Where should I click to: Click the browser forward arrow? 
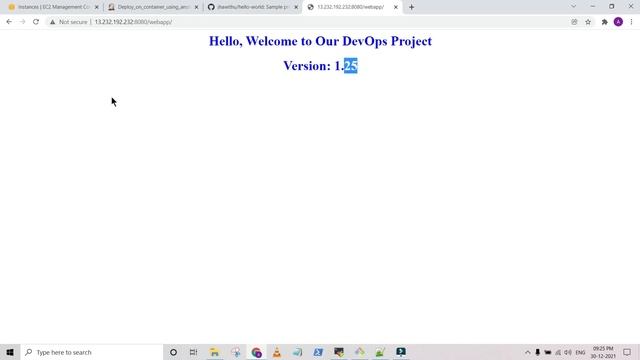(x=22, y=22)
